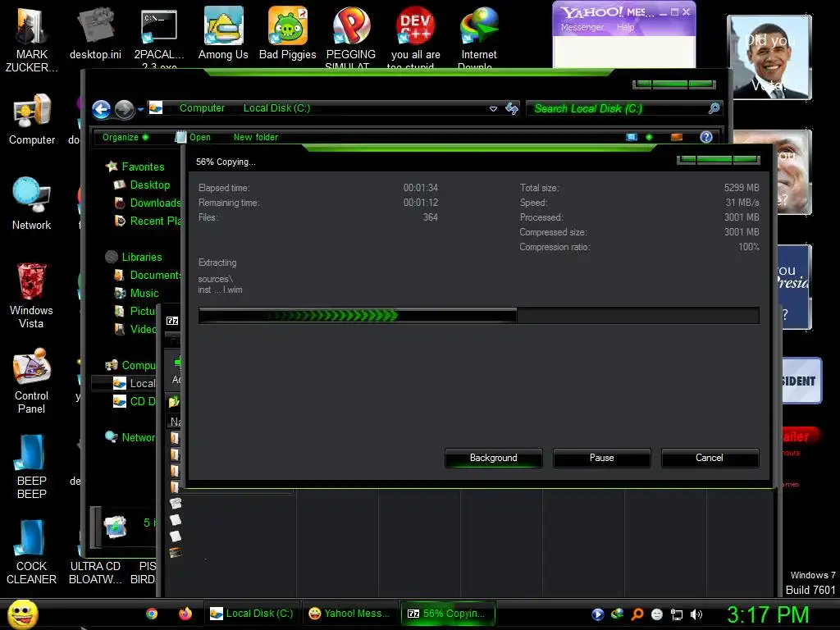Viewport: 840px width, 630px height.
Task: Open the MARK ZUCKER desktop icon
Action: tap(31, 39)
